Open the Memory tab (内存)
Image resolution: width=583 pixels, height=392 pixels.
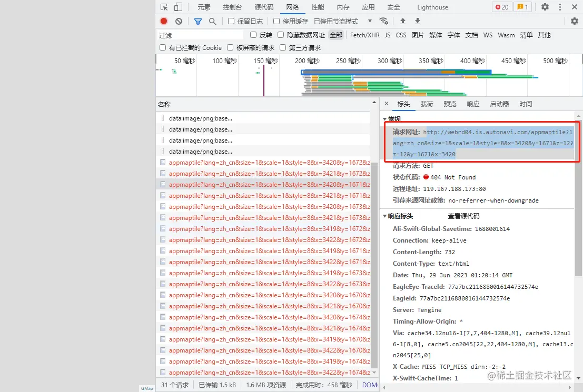[x=343, y=7]
